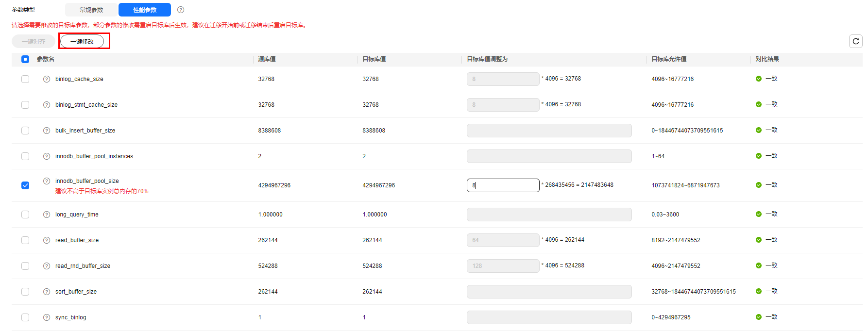
Task: Show help for sort_buffer_size parameter
Action: pos(47,292)
